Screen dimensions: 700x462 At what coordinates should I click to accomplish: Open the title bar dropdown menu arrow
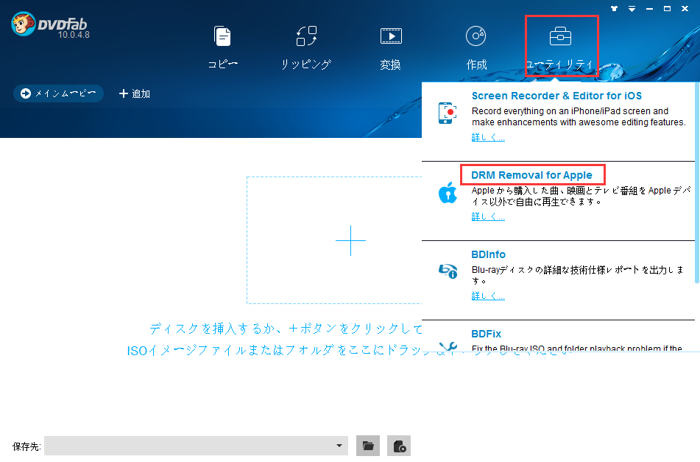pos(632,8)
